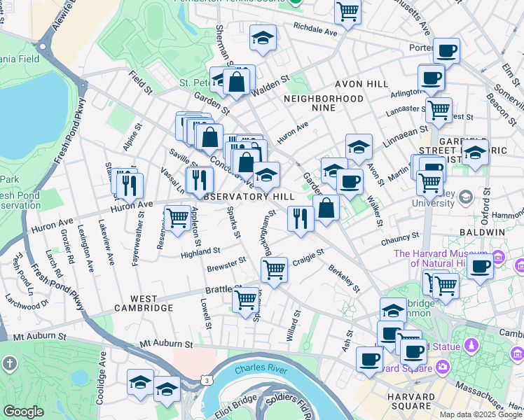The height and width of the screenshot is (420, 524).
Task: Select the grocery cart marker near Appleton St
Action: (x=177, y=219)
